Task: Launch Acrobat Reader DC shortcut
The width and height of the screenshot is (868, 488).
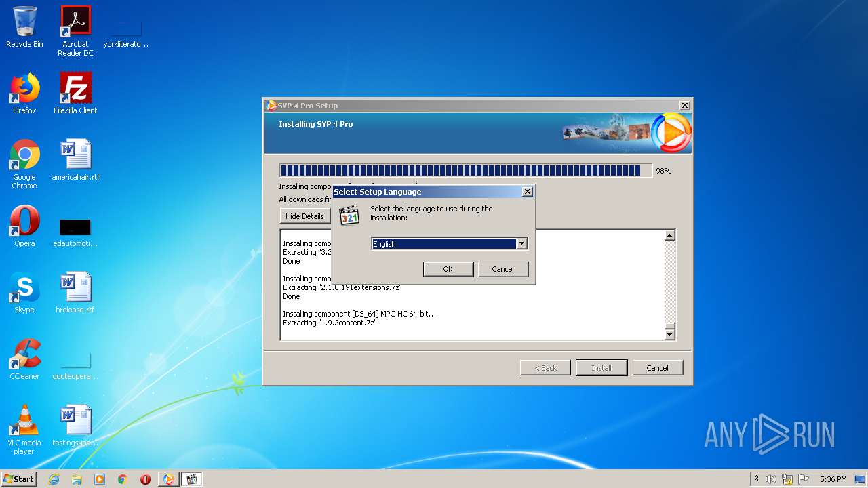Action: (75, 31)
